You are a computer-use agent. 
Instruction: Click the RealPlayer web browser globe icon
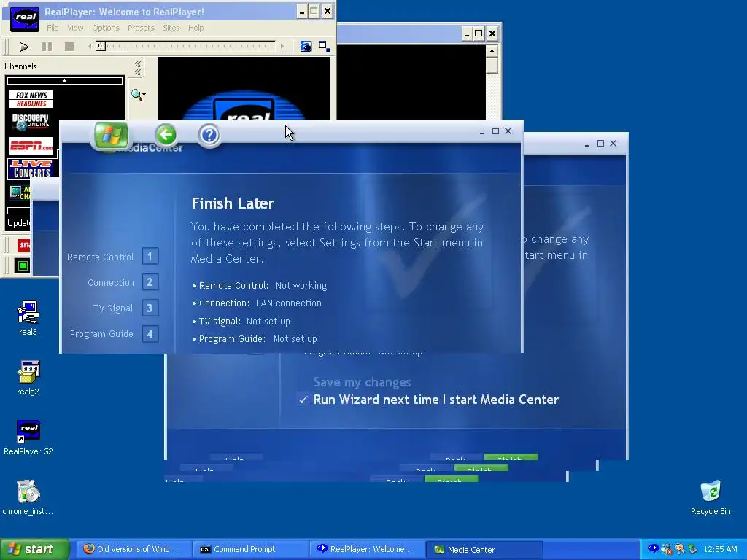pyautogui.click(x=306, y=46)
